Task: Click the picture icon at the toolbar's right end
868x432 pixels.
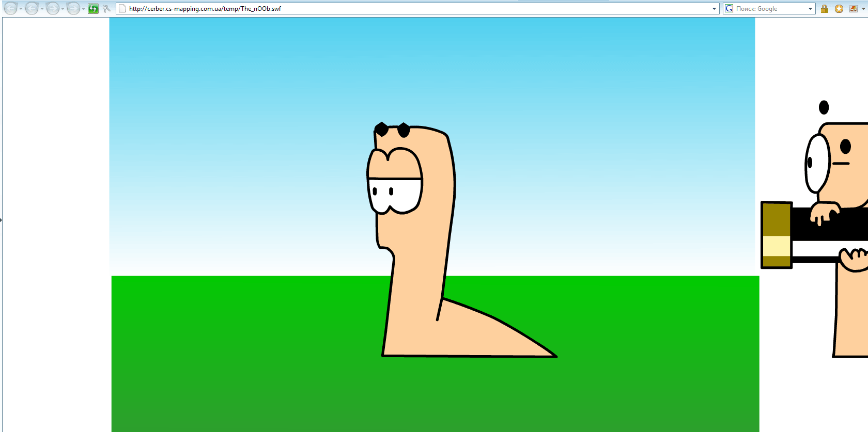Action: pos(854,9)
